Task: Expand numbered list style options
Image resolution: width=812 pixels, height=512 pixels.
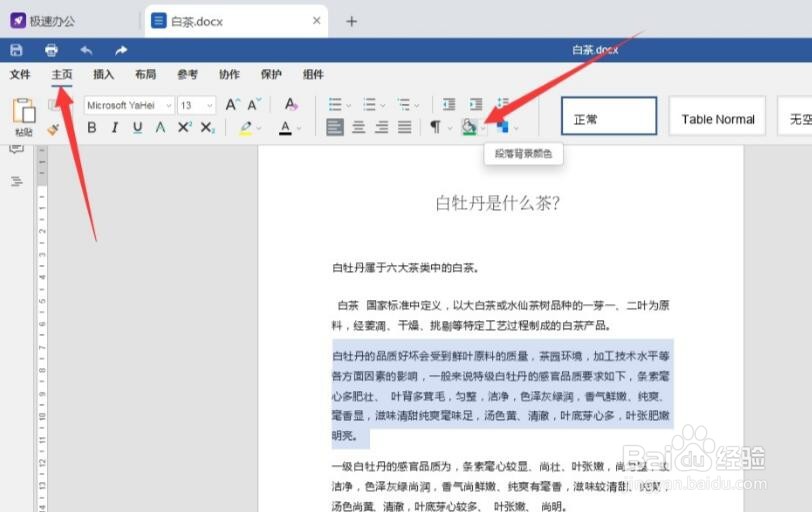Action: click(383, 106)
